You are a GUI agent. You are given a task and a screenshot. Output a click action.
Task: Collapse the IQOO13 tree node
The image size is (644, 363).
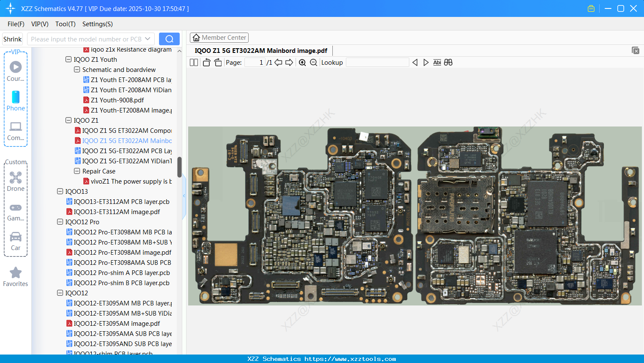click(x=60, y=191)
